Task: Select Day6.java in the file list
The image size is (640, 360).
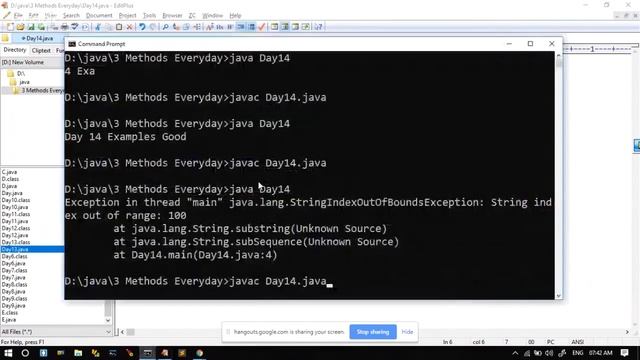Action: (x=13, y=264)
